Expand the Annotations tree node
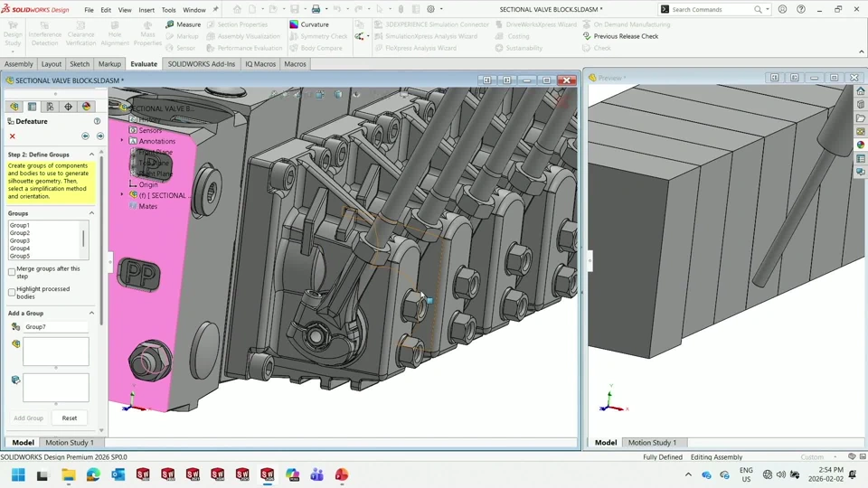Screen dimensions: 868x488 123,141
